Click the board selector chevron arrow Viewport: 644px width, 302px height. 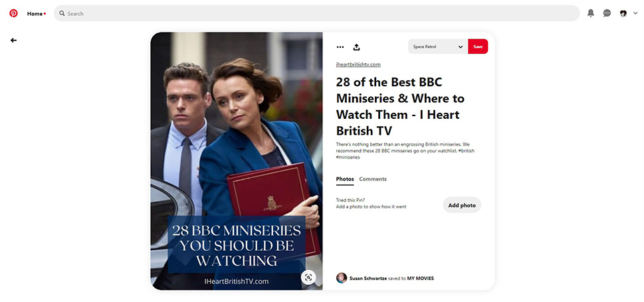(461, 46)
